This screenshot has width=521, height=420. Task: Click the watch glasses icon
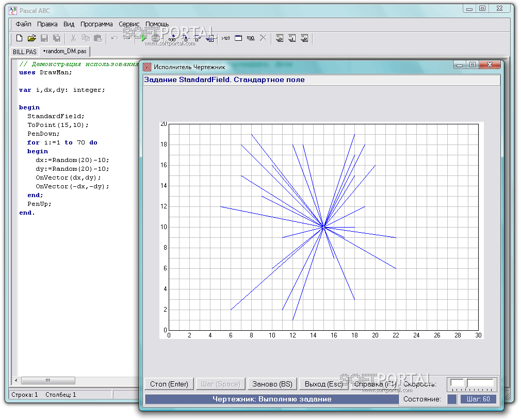[251, 38]
